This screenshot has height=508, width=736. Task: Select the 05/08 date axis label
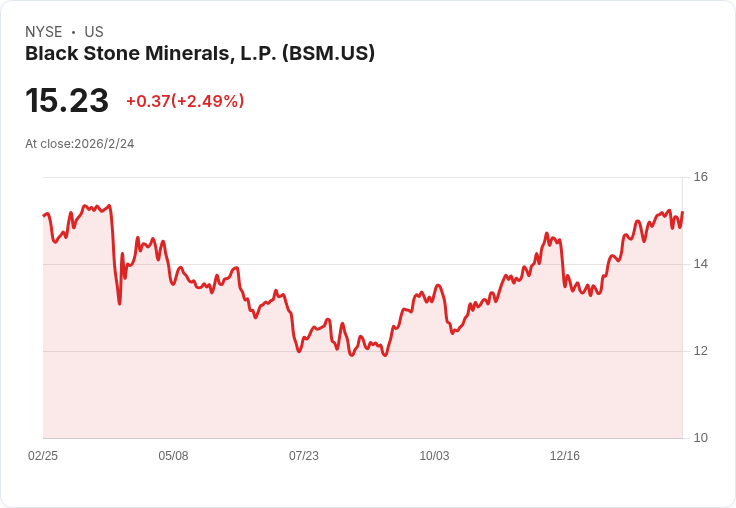coord(173,455)
